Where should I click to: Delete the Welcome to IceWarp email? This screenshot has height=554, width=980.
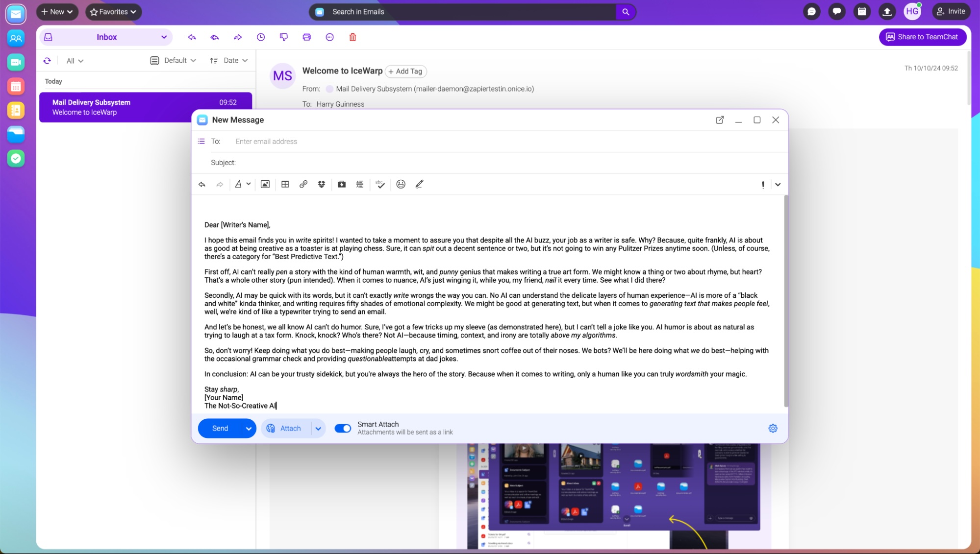tap(352, 37)
